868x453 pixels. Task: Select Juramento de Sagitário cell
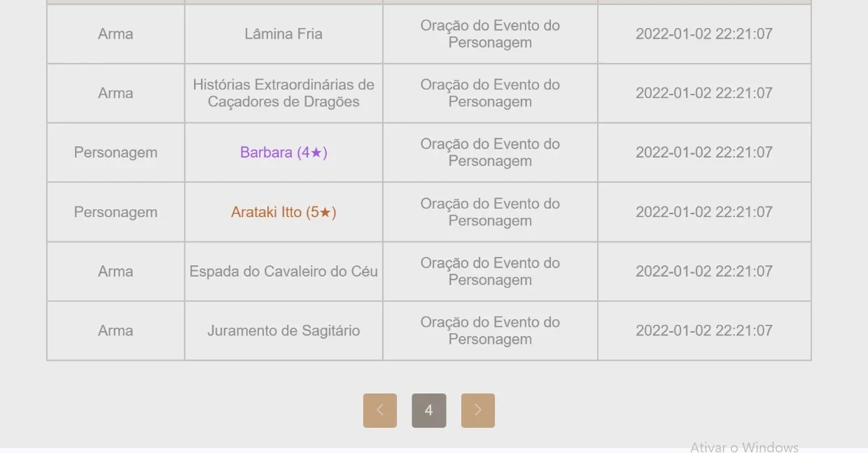pos(283,331)
